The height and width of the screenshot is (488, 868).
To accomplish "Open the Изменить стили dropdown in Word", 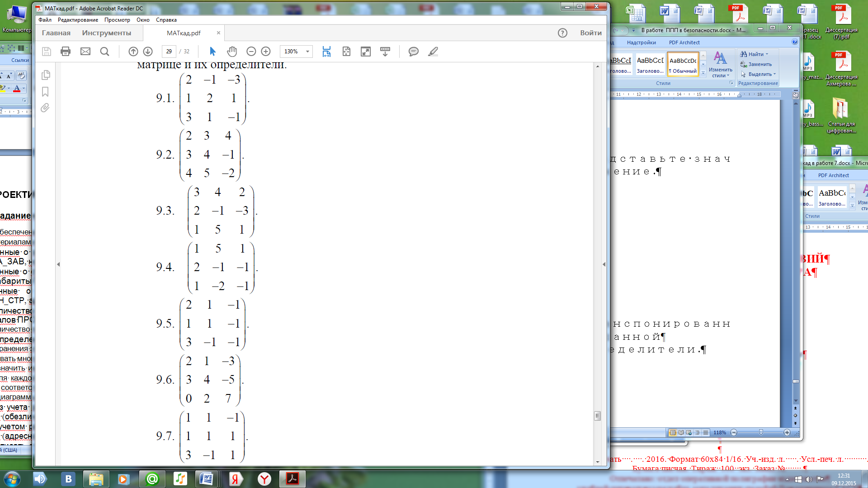I will tap(721, 65).
